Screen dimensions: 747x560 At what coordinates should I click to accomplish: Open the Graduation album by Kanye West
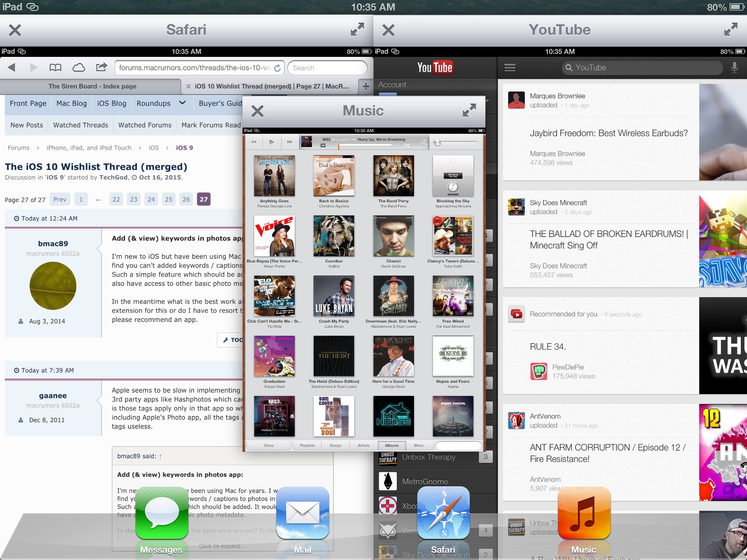[x=274, y=356]
